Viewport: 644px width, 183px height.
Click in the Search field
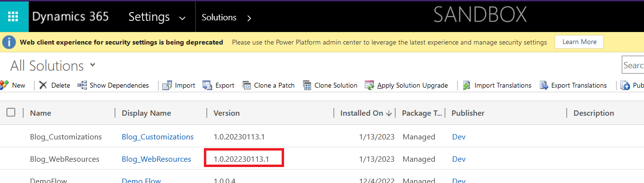[x=633, y=65]
